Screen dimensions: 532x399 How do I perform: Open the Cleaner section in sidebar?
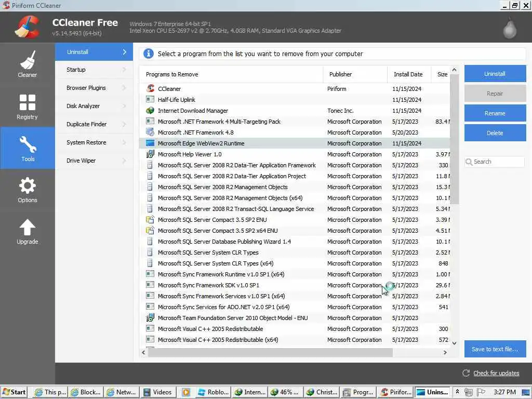point(27,64)
